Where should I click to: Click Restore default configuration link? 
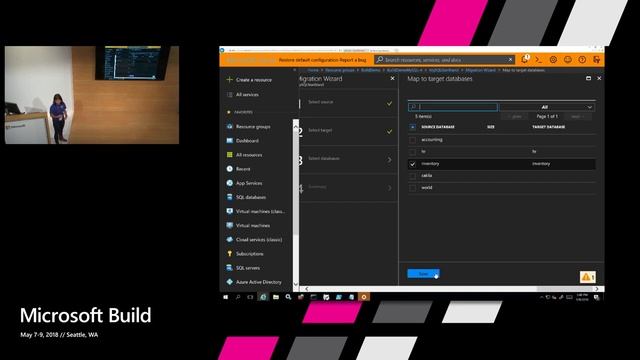point(309,60)
